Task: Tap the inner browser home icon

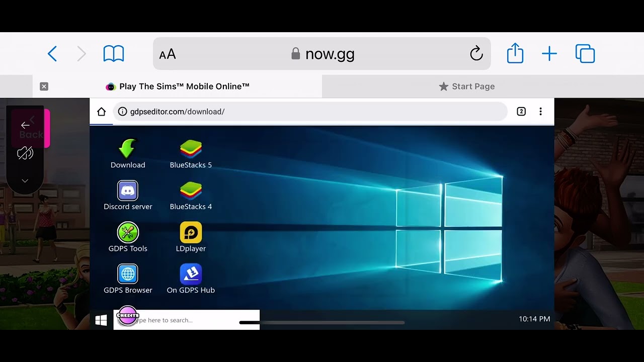Action: point(101,112)
